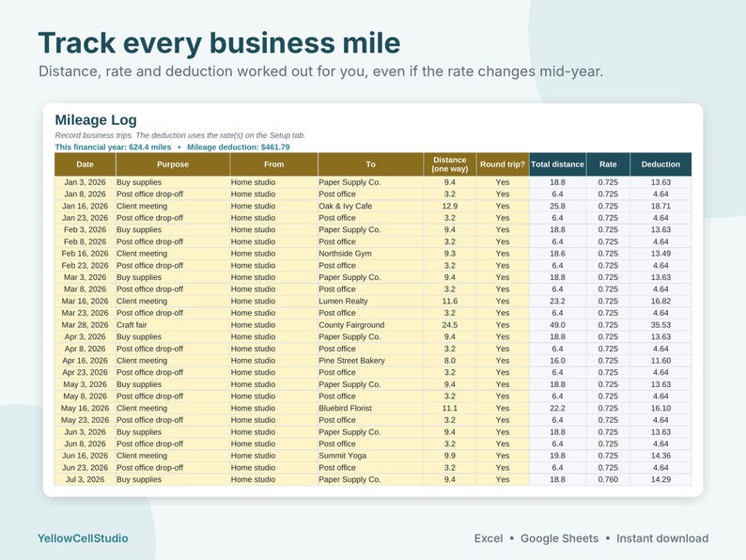Click the 'Jan 16, 2026' date cell

click(85, 206)
